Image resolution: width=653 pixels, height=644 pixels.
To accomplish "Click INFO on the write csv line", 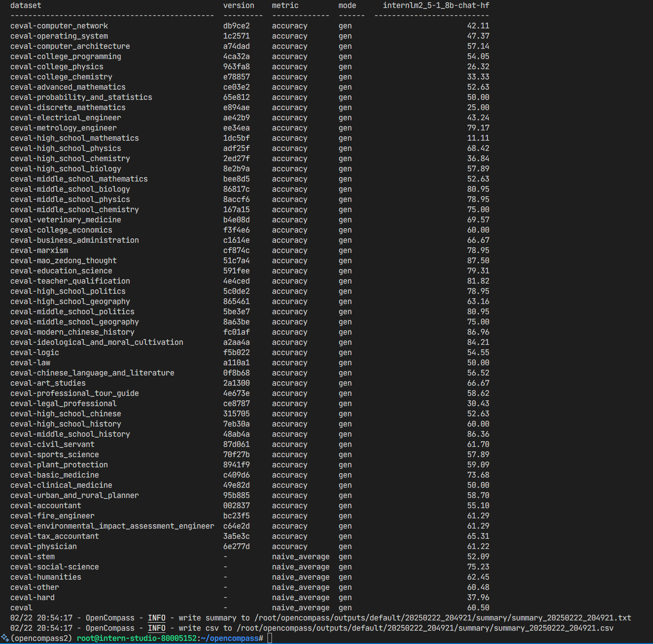I will pos(157,628).
